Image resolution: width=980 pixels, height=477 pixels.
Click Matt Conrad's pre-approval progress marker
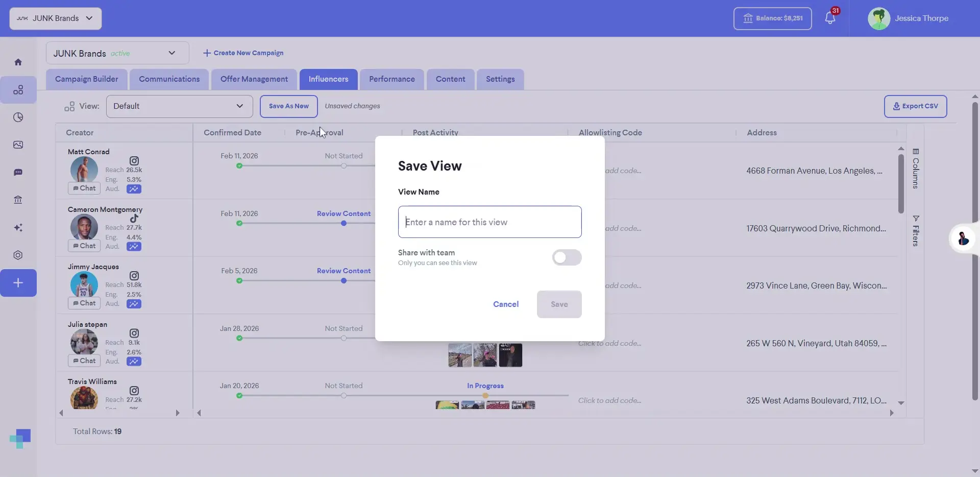[344, 166]
